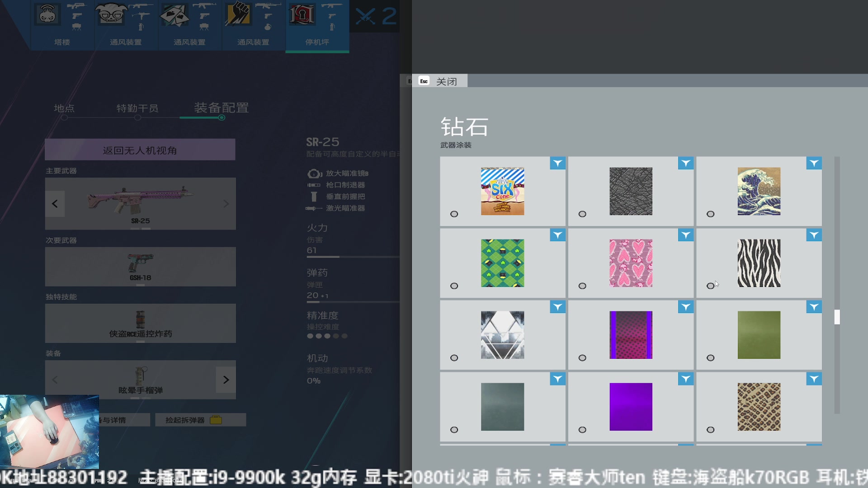Select the radio button for the zebra skin
The height and width of the screenshot is (488, 868).
click(710, 286)
